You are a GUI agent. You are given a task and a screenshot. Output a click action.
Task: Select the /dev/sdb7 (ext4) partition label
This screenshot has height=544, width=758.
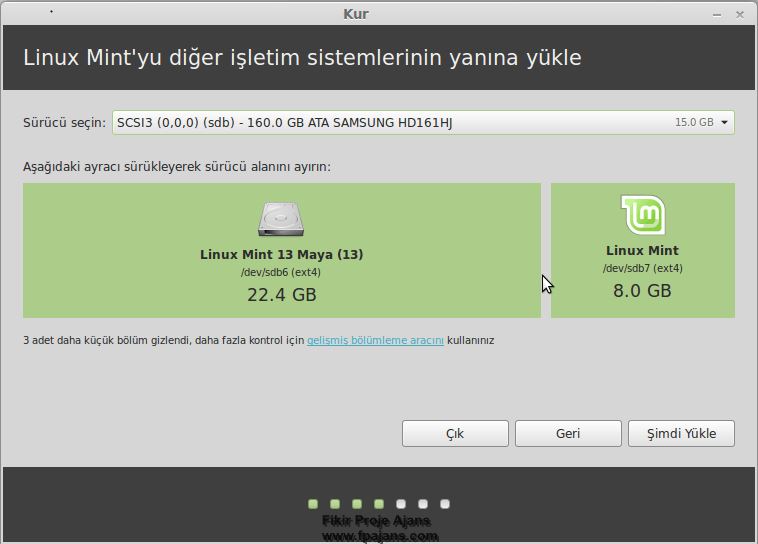tap(642, 268)
